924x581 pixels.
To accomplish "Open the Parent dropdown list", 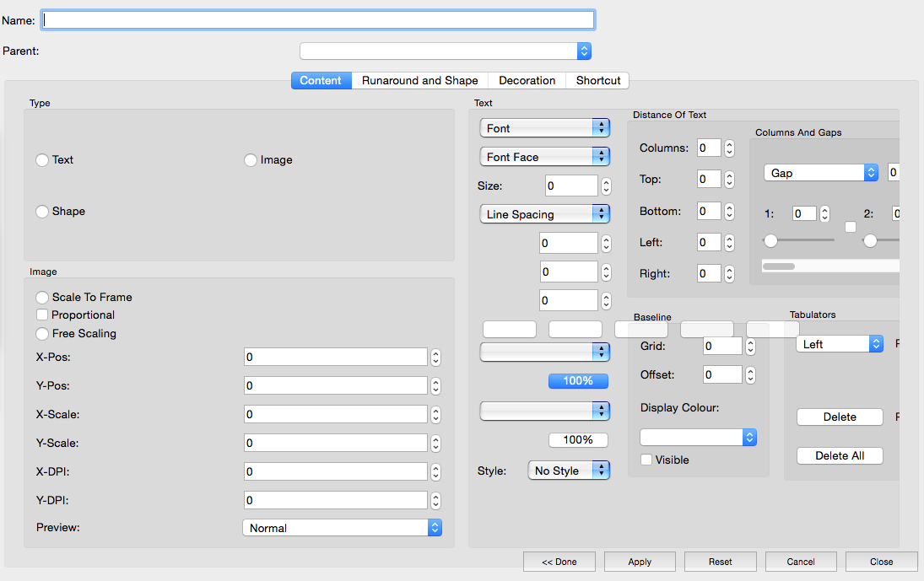I will coord(446,51).
